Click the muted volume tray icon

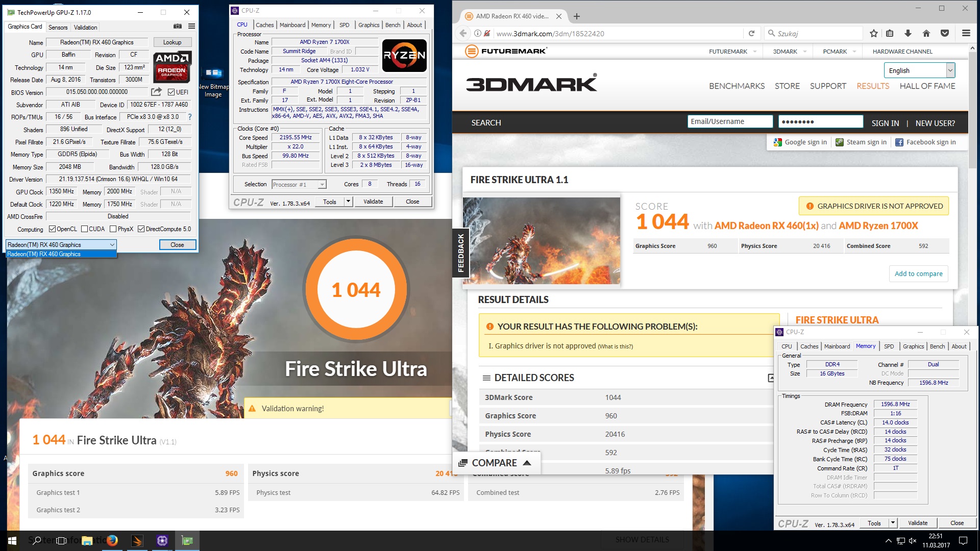[913, 541]
